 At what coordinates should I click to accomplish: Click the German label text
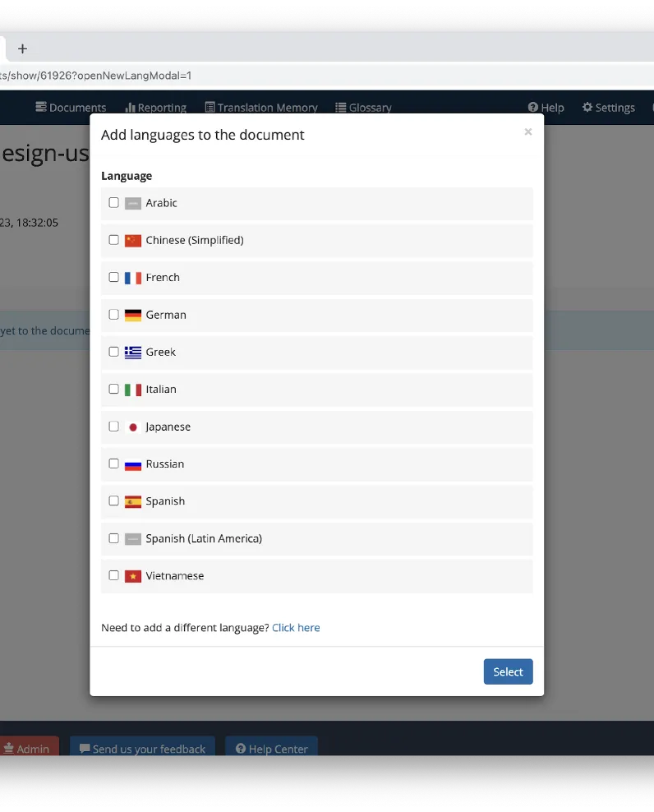coord(166,315)
